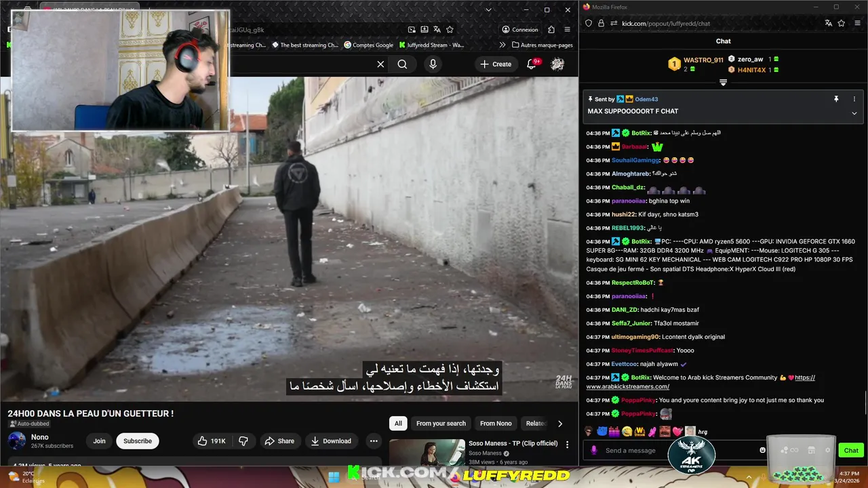Viewport: 868px width, 488px height.
Task: Open the Soso Maness - TP (Clip officiel) title
Action: [x=513, y=443]
